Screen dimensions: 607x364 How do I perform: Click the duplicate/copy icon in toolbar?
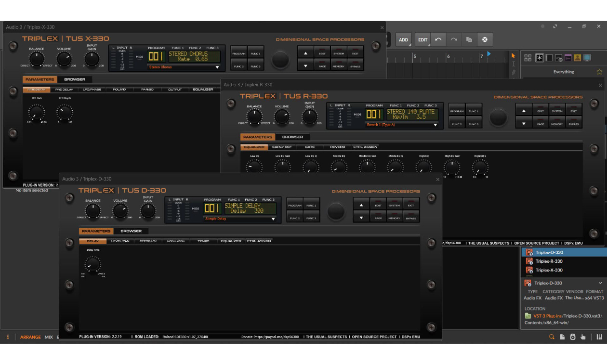(x=469, y=39)
